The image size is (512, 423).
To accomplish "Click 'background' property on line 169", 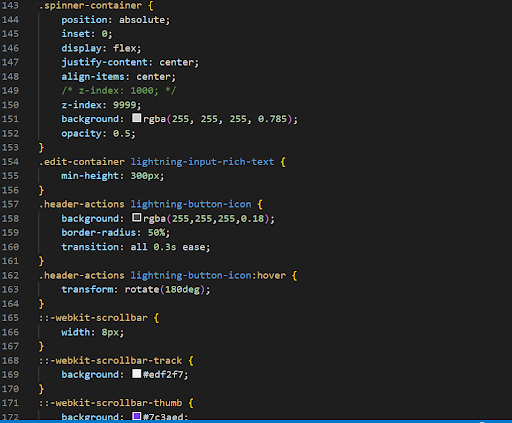I will pos(90,374).
